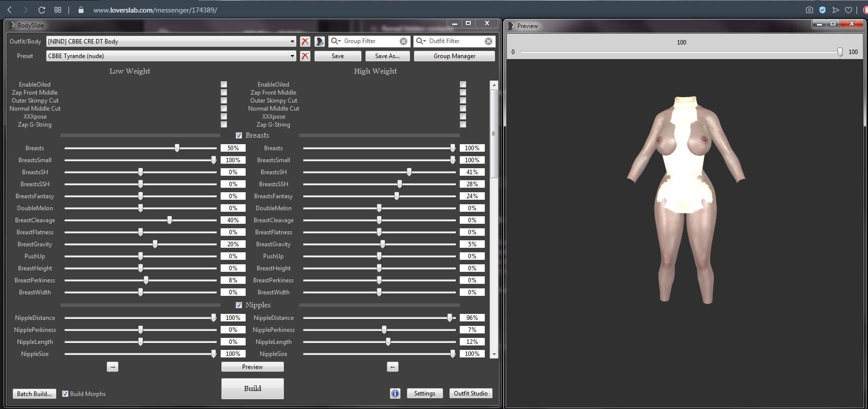
Task: Delete preset with red X next to Preset dropdown
Action: (x=305, y=56)
